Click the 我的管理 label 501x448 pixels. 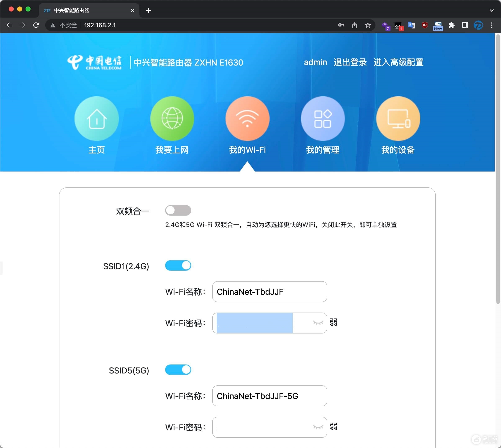point(323,150)
